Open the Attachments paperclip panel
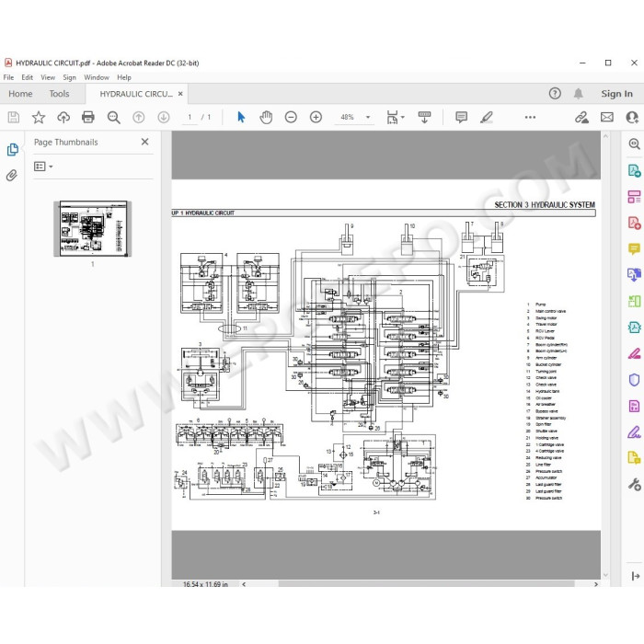This screenshot has height=644, width=644. pyautogui.click(x=12, y=176)
